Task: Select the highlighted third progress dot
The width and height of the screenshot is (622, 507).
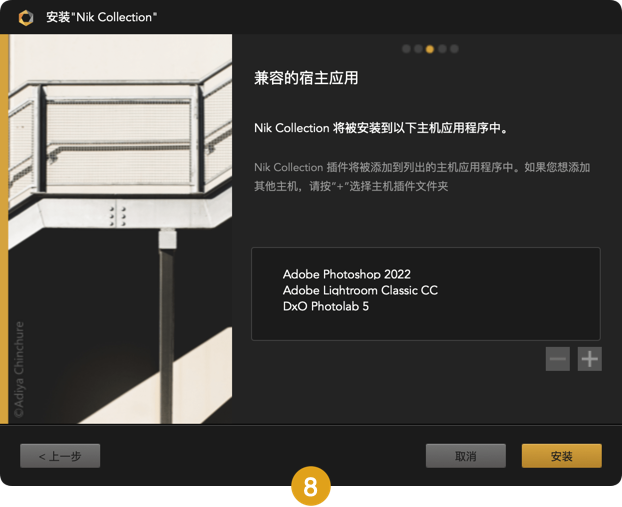Action: (430, 49)
